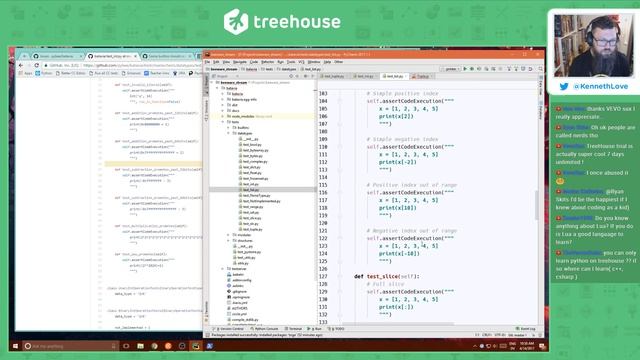This screenshot has width=640, height=360.
Task: Click the treehouse logo at top
Action: (282, 22)
